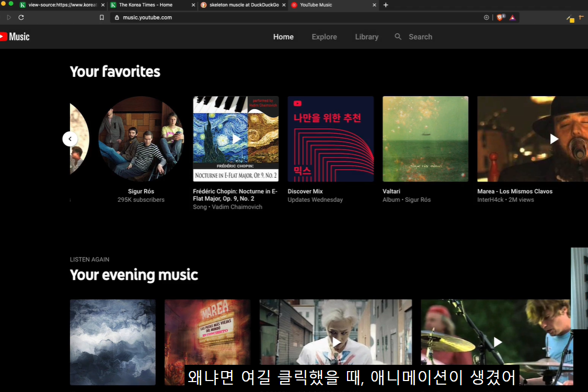Focus the Search text field

[420, 37]
